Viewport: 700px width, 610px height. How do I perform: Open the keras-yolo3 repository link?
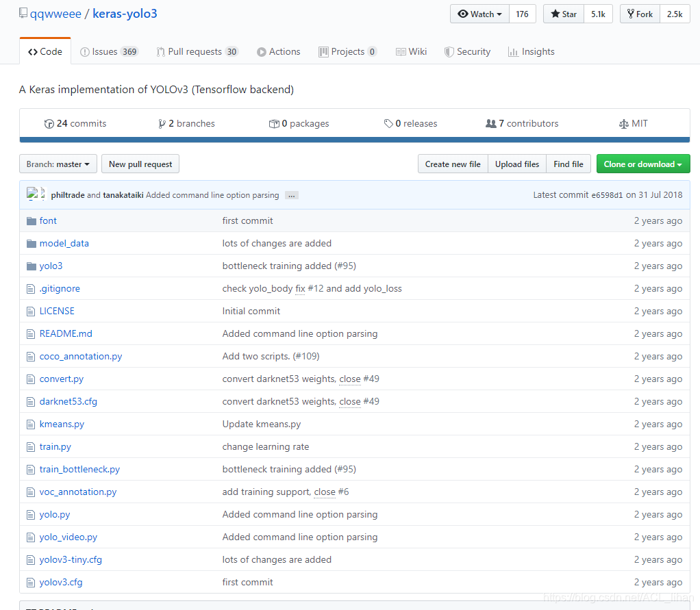pos(125,14)
